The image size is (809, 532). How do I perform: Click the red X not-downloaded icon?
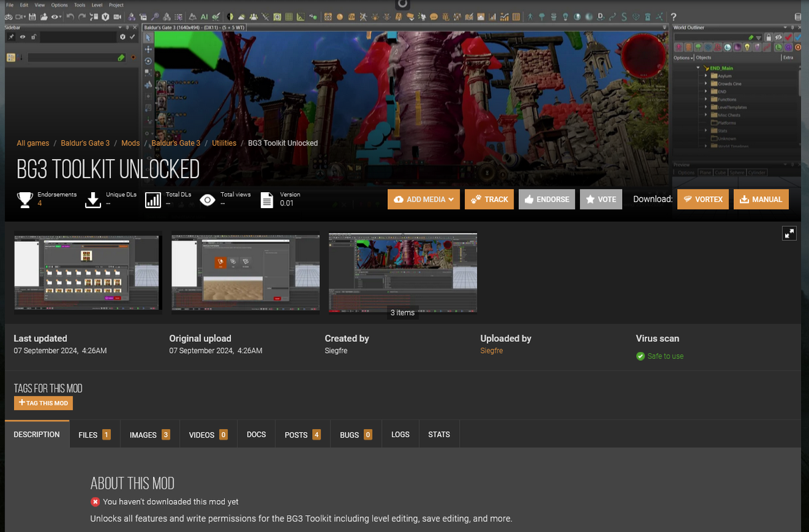click(95, 502)
